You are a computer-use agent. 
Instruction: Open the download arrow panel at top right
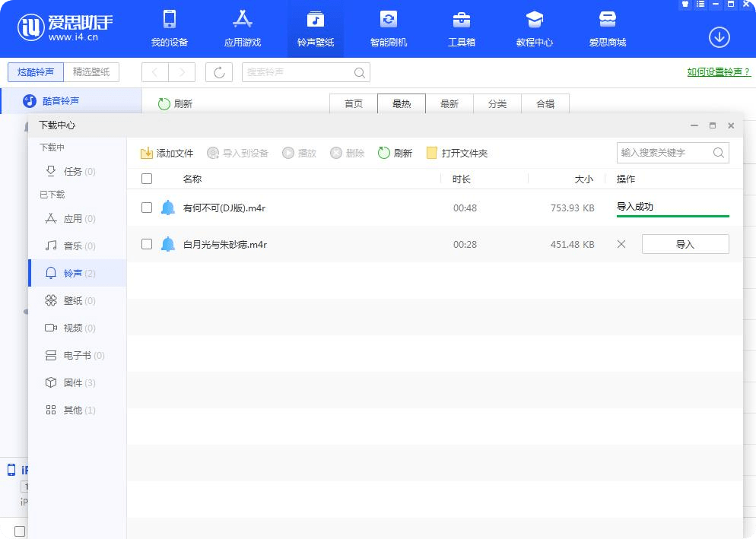tap(719, 36)
